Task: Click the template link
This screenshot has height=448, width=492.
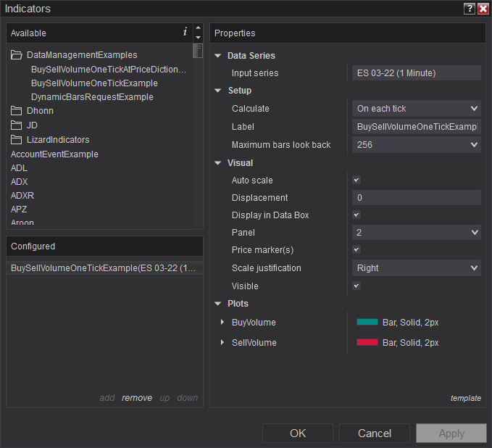Action: [465, 398]
